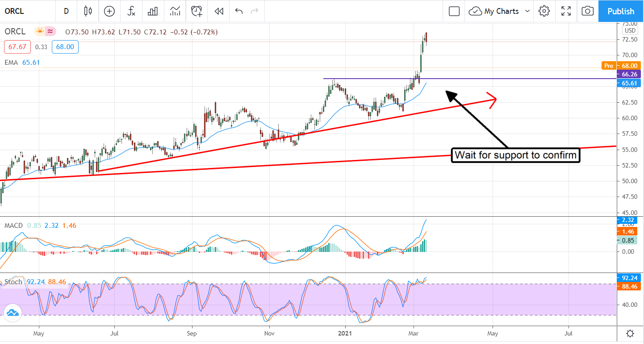
Task: Open chart settings with the gear icon
Action: tap(544, 11)
